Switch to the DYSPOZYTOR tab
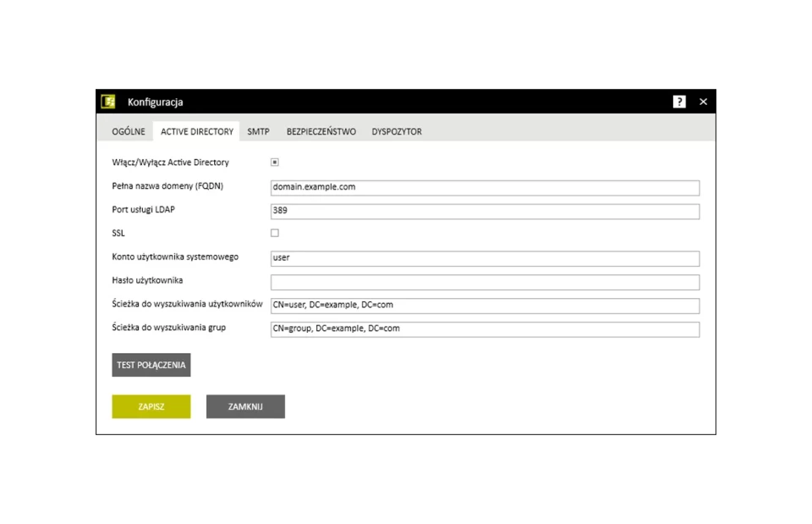The height and width of the screenshot is (524, 812). pos(397,132)
